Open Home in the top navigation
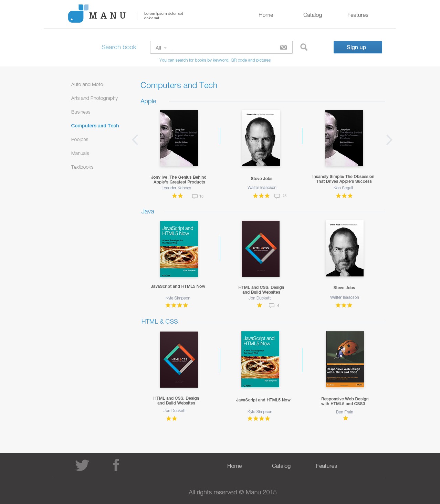The image size is (440, 504). click(266, 15)
